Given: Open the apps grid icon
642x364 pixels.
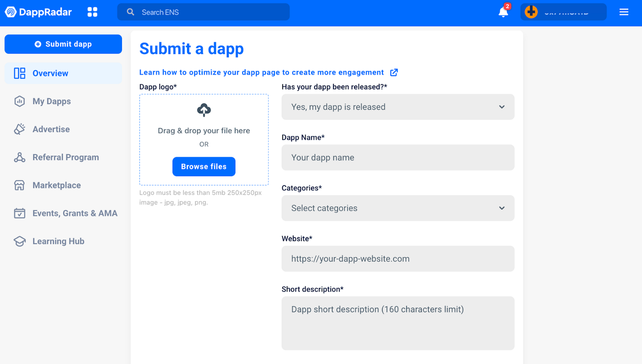Looking at the screenshot, I should click(92, 12).
